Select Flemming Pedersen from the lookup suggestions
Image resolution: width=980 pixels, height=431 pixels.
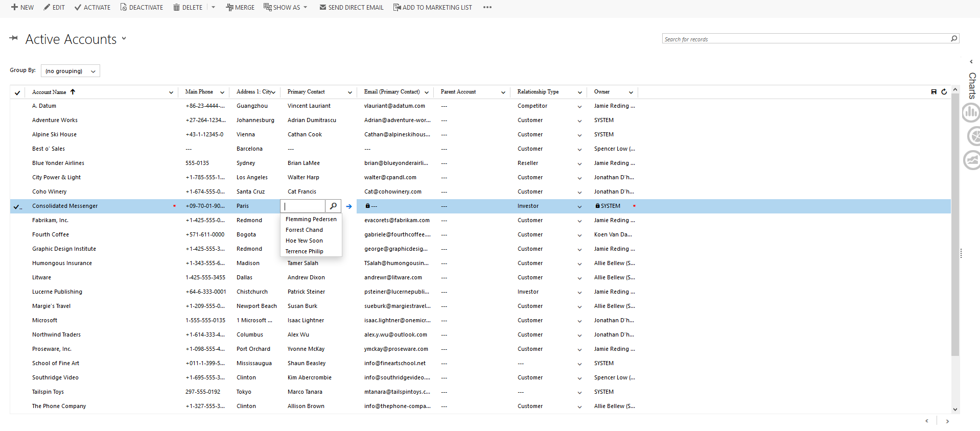pos(311,219)
